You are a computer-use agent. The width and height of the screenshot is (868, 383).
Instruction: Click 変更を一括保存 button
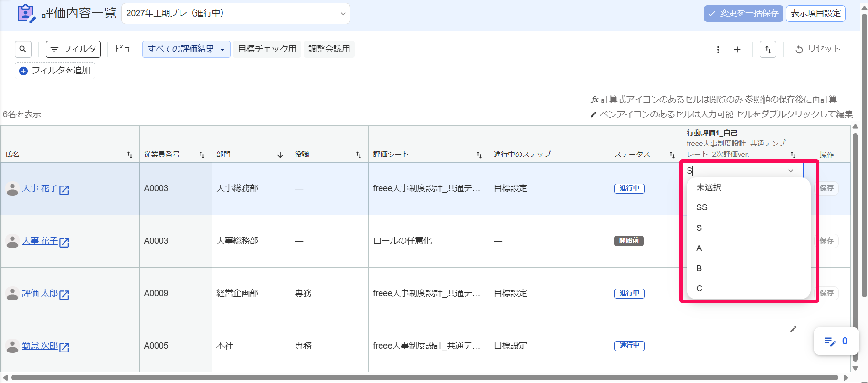(743, 13)
